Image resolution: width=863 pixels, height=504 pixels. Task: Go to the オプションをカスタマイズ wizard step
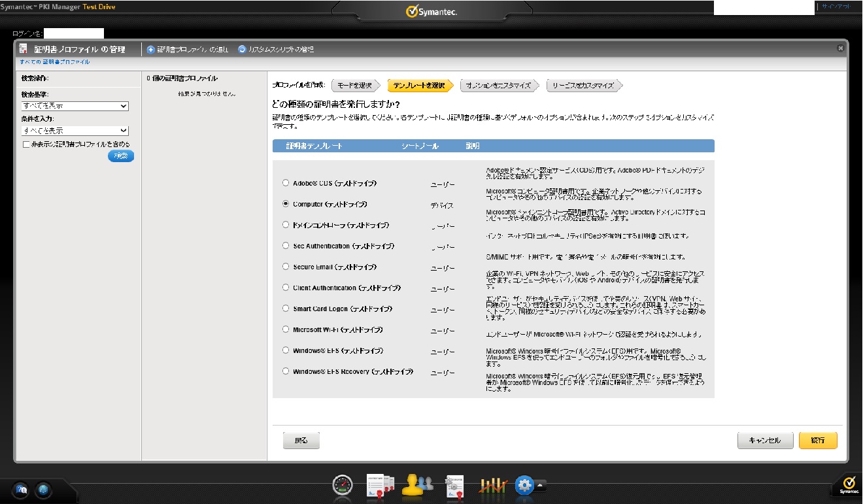(x=499, y=86)
